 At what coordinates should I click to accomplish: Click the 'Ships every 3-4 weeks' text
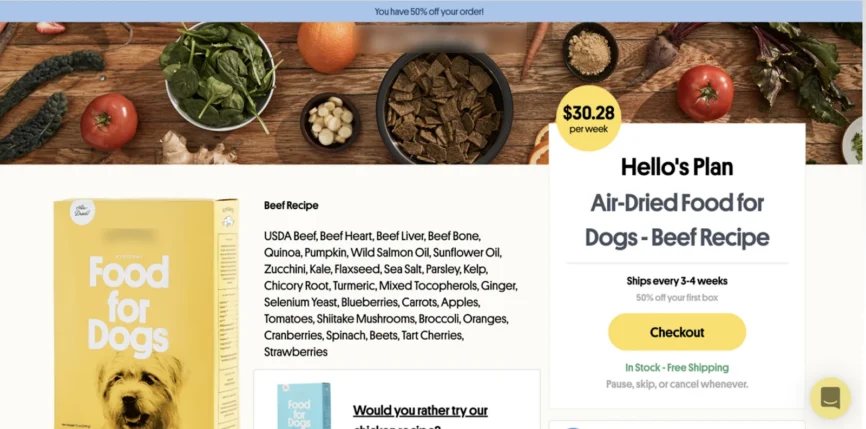point(677,281)
